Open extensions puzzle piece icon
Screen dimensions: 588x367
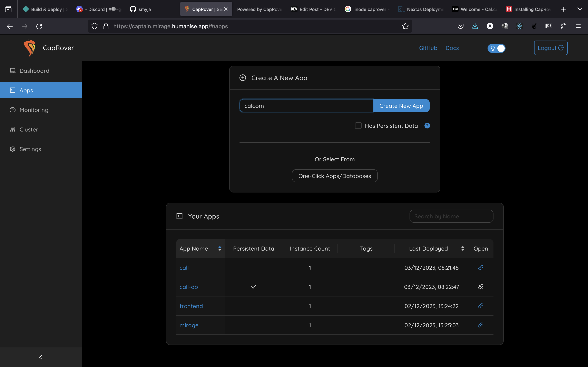pos(563,26)
